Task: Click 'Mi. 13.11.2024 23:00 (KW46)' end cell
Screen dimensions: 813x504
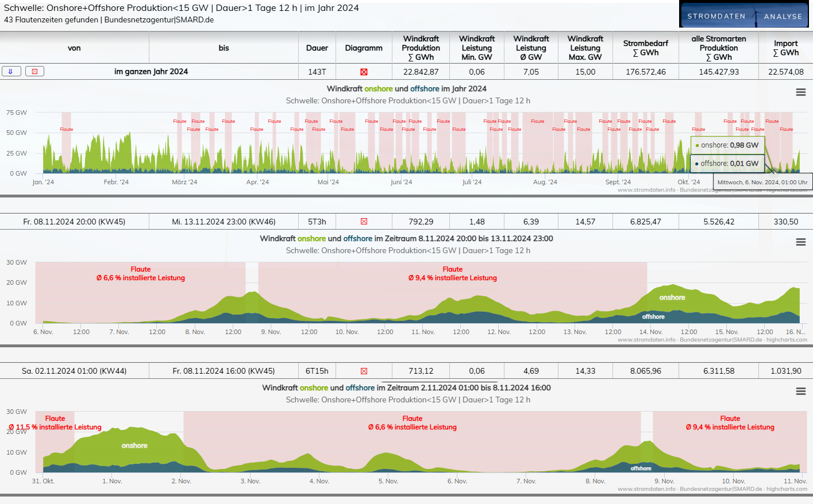Action: (224, 222)
